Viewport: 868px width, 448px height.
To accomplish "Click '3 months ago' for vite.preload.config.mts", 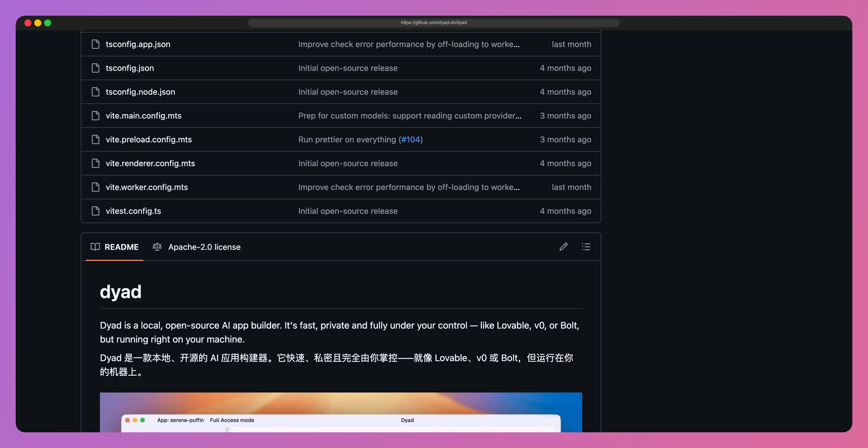I will click(x=565, y=139).
